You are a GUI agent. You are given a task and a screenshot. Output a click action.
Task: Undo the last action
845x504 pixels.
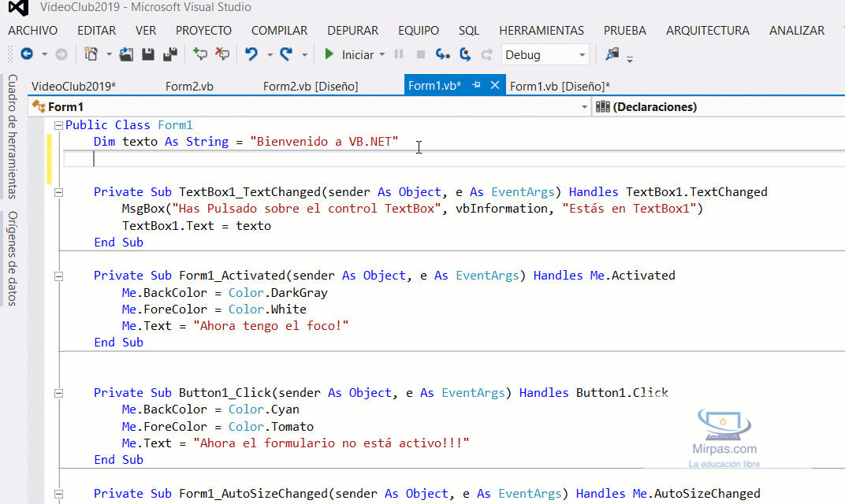[x=251, y=54]
